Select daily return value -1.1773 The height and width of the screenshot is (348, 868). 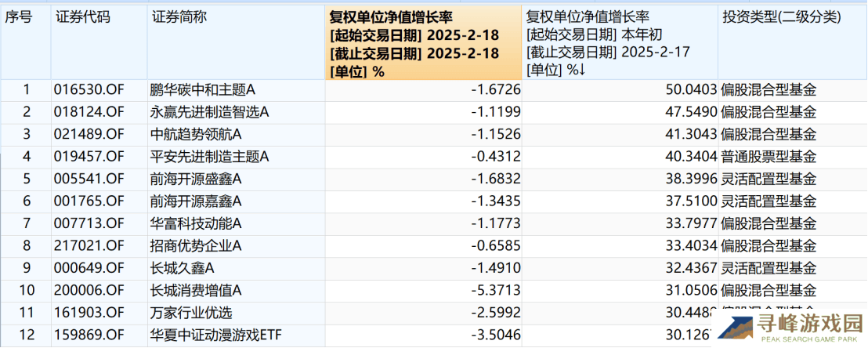[x=496, y=224]
